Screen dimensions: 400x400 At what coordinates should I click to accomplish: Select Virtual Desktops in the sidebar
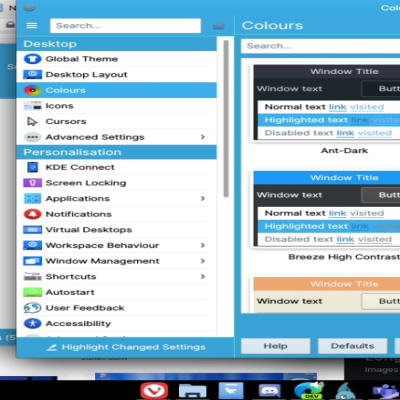pyautogui.click(x=116, y=230)
